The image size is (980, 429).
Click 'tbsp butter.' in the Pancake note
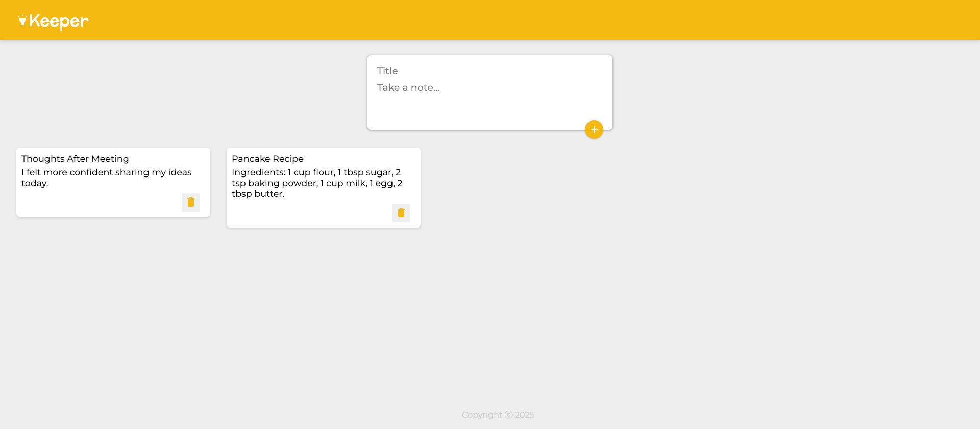(258, 194)
